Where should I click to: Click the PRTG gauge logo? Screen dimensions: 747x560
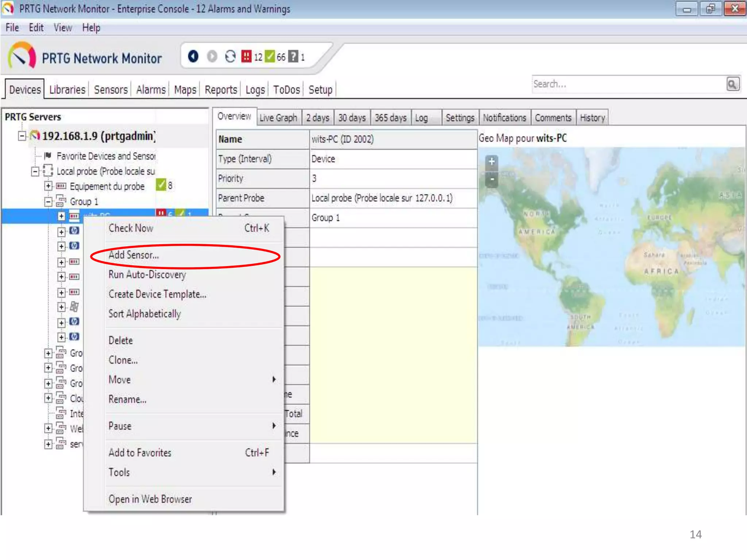(22, 56)
